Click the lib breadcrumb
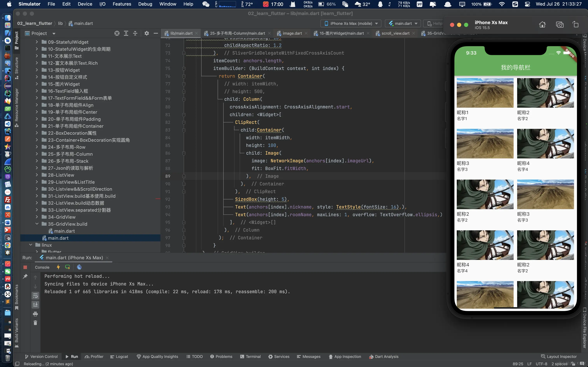This screenshot has height=367, width=588. click(60, 24)
